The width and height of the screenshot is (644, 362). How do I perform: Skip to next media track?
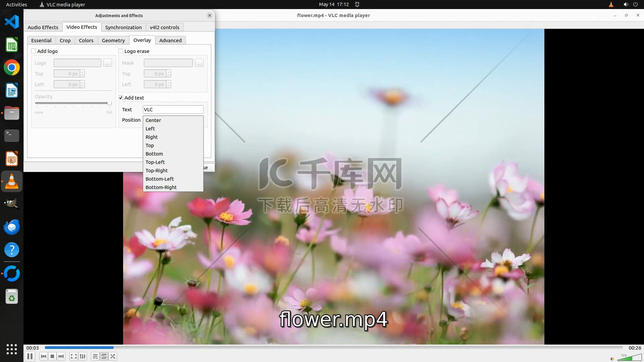point(61,356)
